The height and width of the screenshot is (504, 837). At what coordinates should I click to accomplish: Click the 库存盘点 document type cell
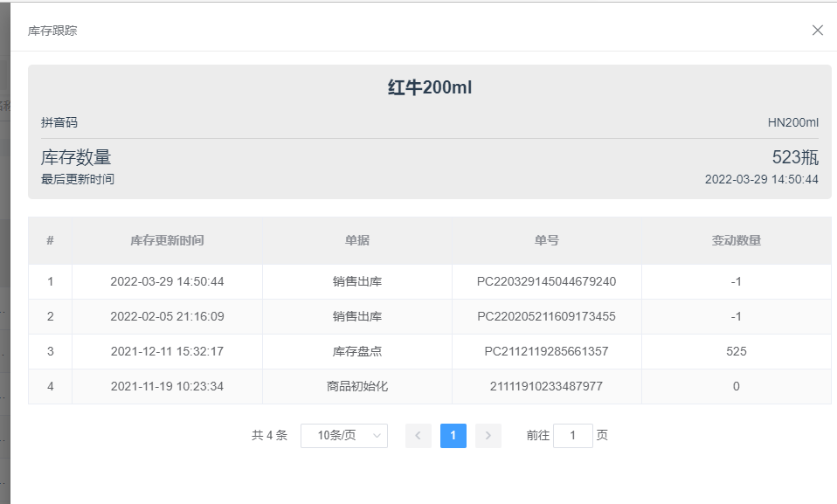coord(357,351)
